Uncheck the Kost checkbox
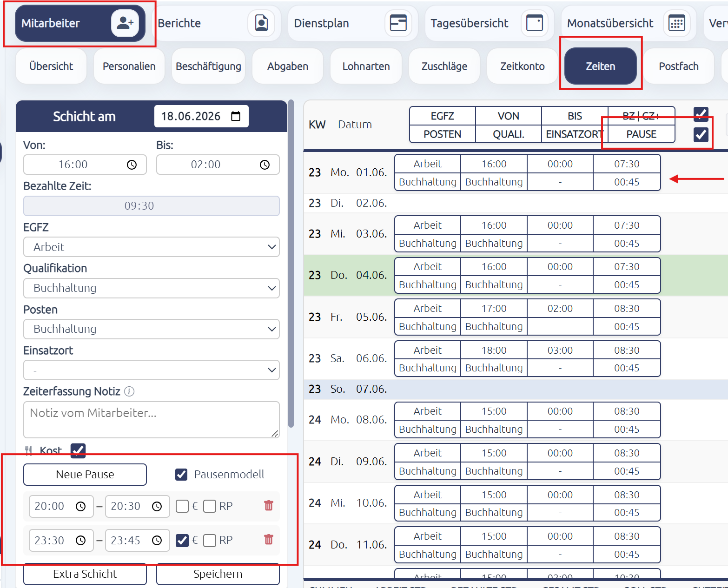Screen dimensions: 728x588 78,450
